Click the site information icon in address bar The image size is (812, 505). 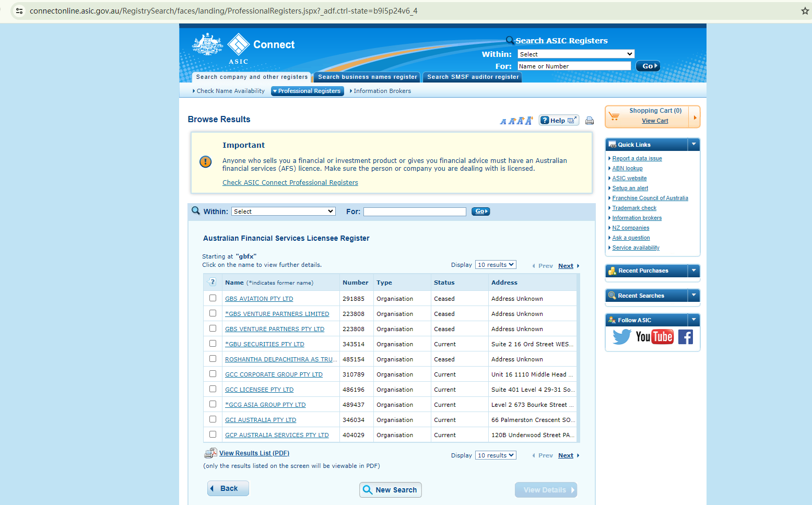pos(19,11)
